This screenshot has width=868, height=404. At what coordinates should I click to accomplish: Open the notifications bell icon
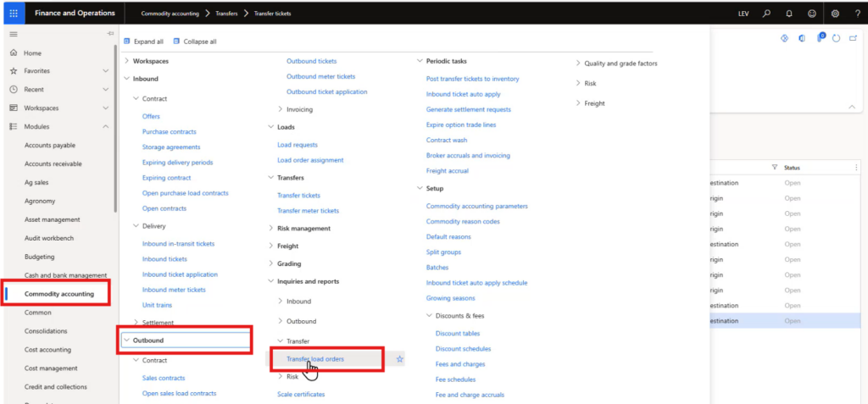pos(789,14)
